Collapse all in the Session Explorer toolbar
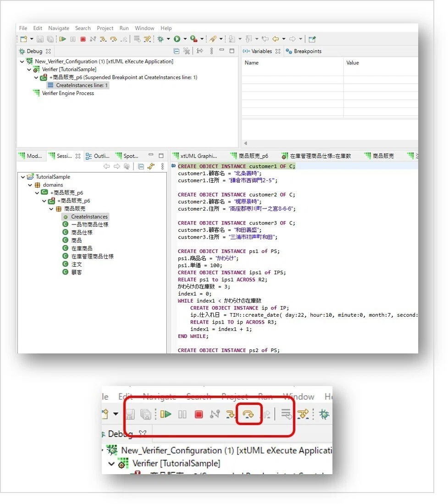The image size is (448, 504). pos(141,167)
